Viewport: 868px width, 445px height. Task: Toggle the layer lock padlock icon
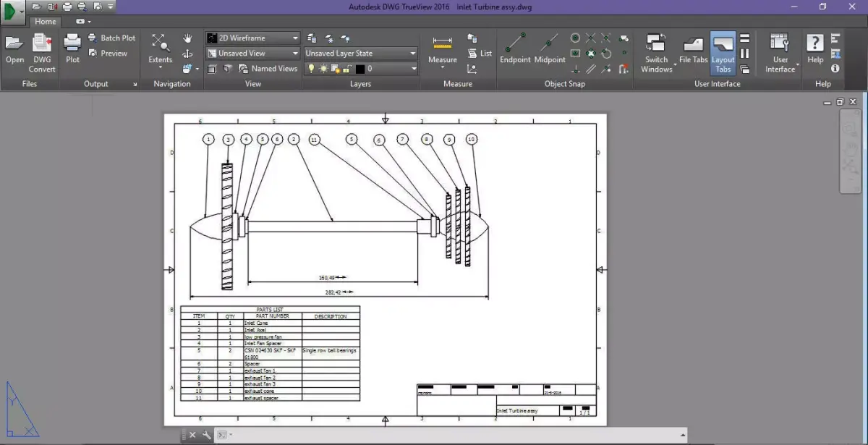click(347, 69)
